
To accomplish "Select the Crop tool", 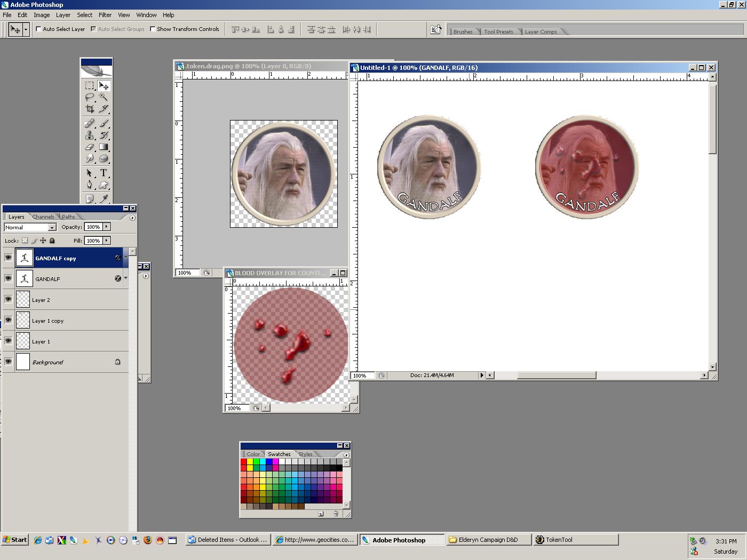I will [x=90, y=109].
